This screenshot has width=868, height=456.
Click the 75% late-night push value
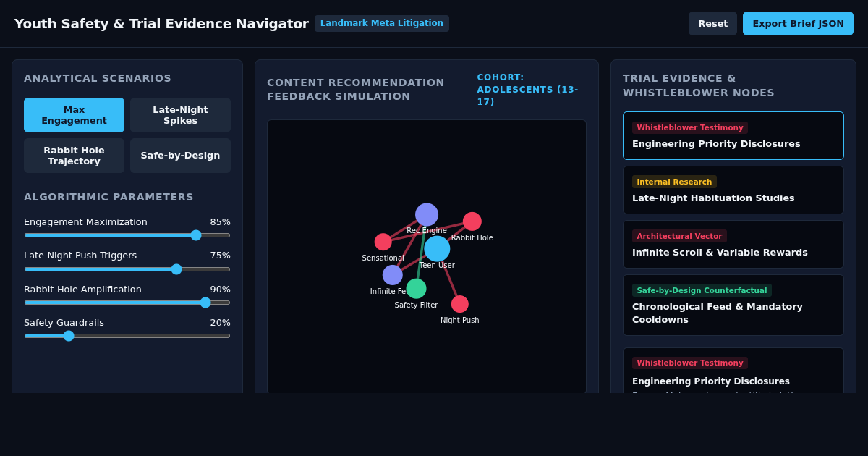point(220,256)
